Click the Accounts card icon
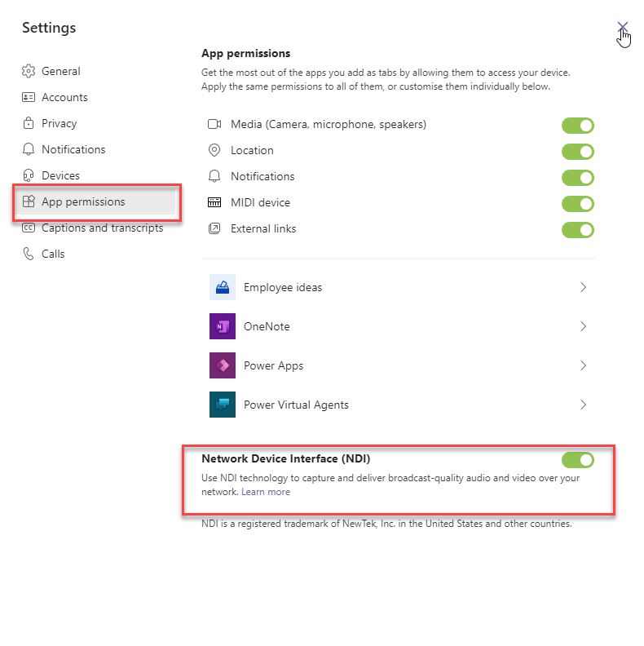 coord(29,97)
